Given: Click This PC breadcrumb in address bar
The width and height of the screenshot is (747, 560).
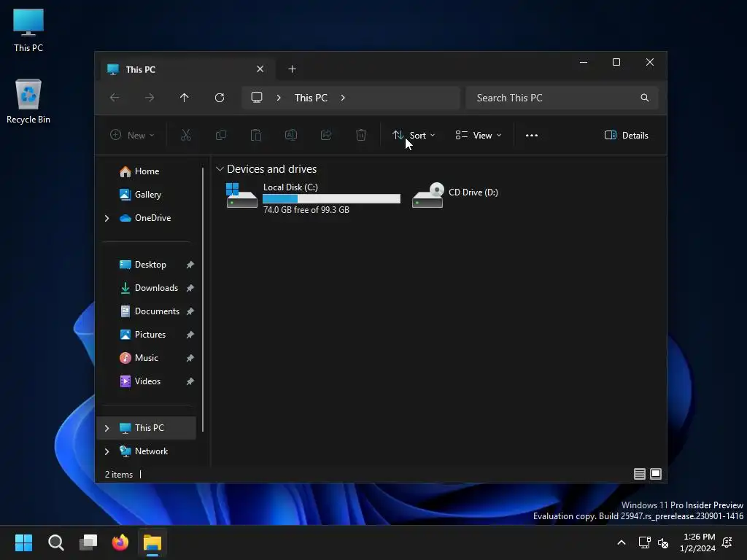Looking at the screenshot, I should click(311, 98).
